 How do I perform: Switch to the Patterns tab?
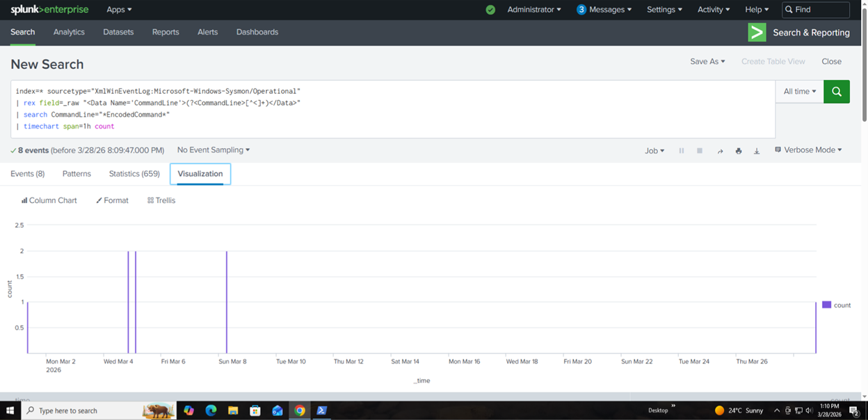[77, 174]
